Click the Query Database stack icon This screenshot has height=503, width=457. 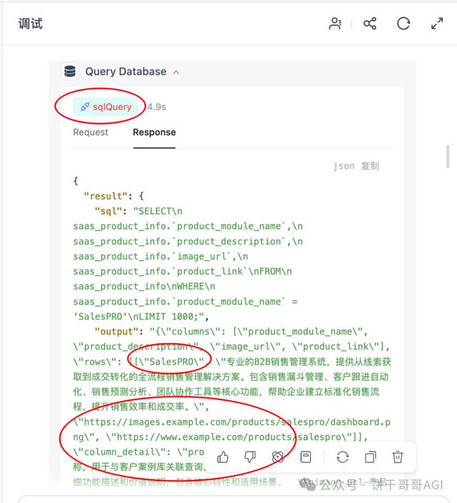[x=70, y=71]
